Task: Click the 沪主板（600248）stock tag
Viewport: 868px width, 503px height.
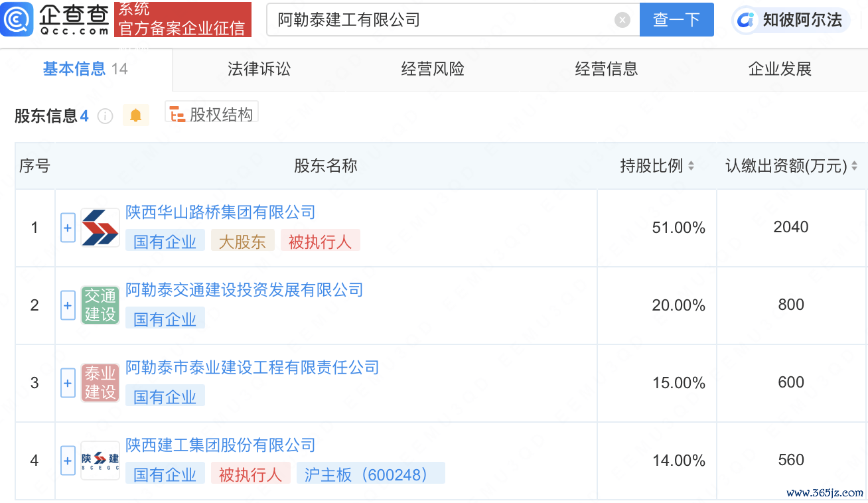Action: point(370,474)
